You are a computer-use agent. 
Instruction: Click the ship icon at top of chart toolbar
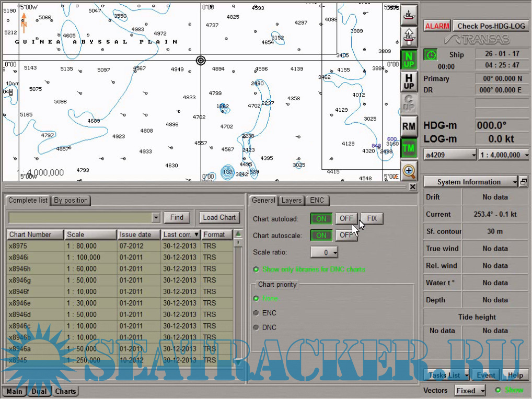[x=409, y=14]
